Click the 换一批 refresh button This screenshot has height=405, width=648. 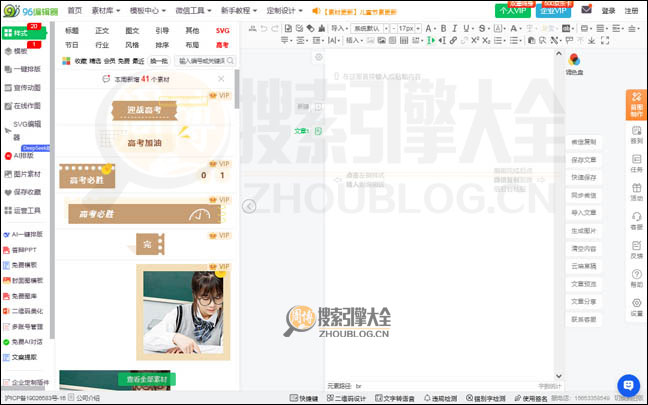[159, 61]
